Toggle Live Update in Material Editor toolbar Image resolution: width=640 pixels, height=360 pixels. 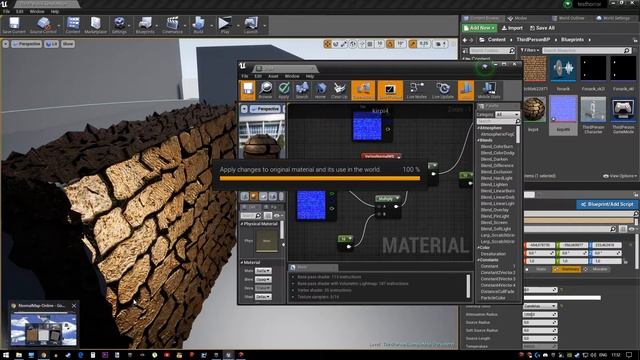click(443, 90)
